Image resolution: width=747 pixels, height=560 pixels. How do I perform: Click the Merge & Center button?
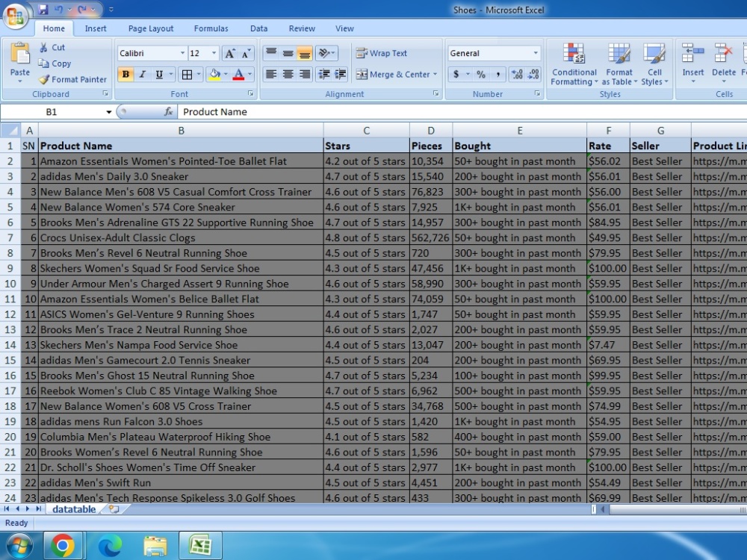click(397, 74)
